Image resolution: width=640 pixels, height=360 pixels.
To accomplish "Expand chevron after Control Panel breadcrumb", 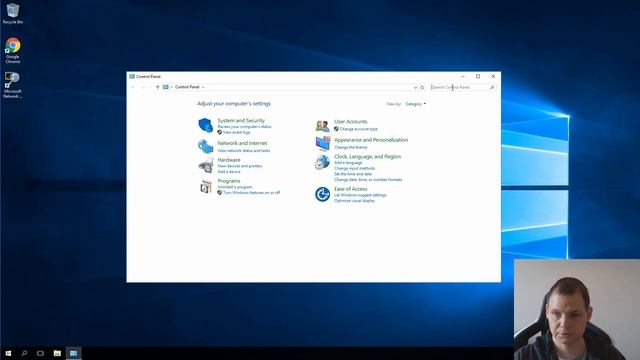I will click(203, 87).
